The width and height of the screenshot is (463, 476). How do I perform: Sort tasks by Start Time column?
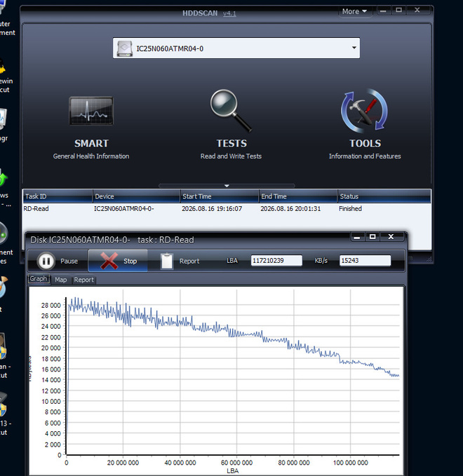click(x=220, y=196)
